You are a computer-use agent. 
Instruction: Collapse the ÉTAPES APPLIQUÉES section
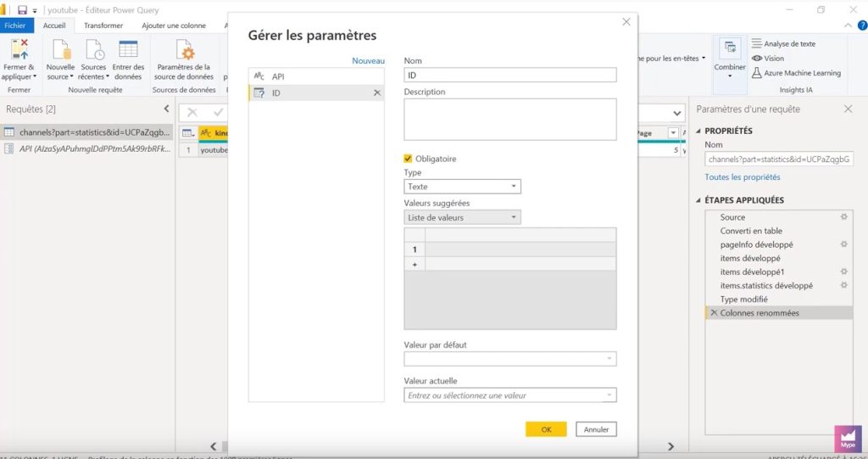698,200
